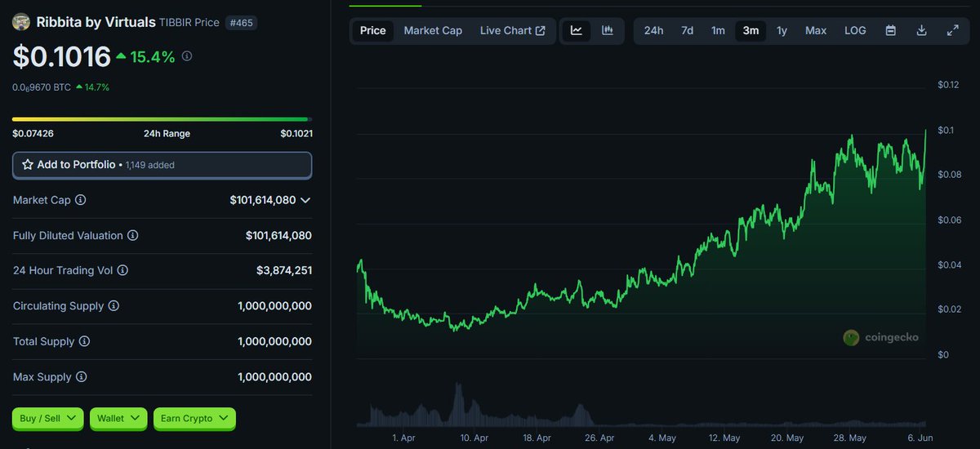Open the calendar date range picker

[x=891, y=30]
